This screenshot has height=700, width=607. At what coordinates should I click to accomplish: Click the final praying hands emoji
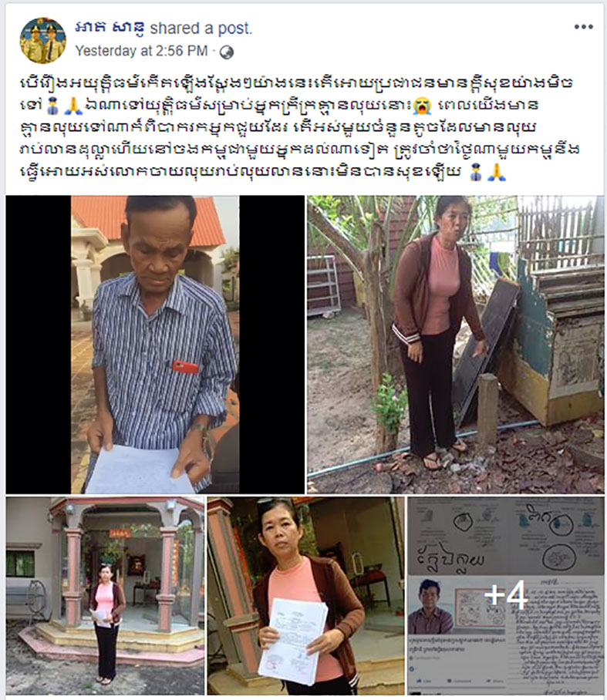click(496, 172)
